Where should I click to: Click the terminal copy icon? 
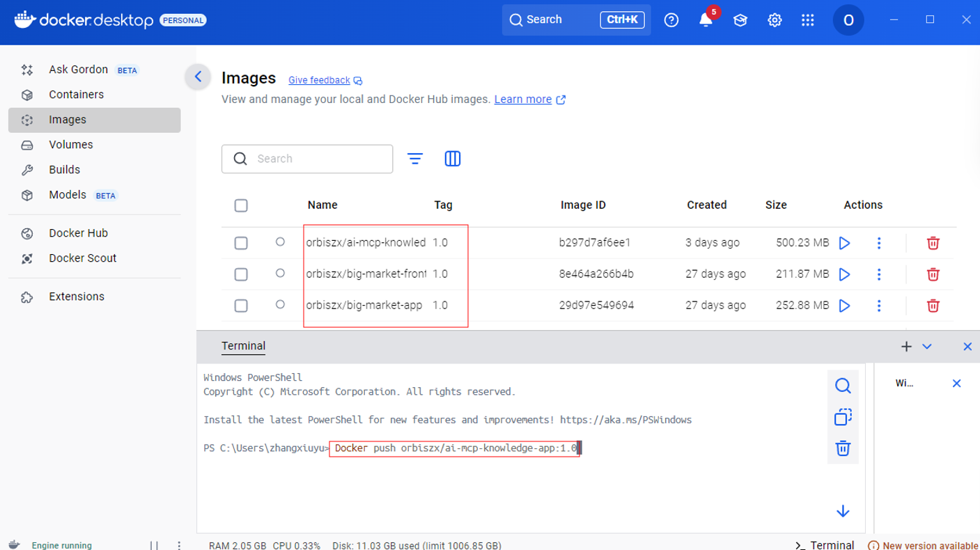(843, 417)
